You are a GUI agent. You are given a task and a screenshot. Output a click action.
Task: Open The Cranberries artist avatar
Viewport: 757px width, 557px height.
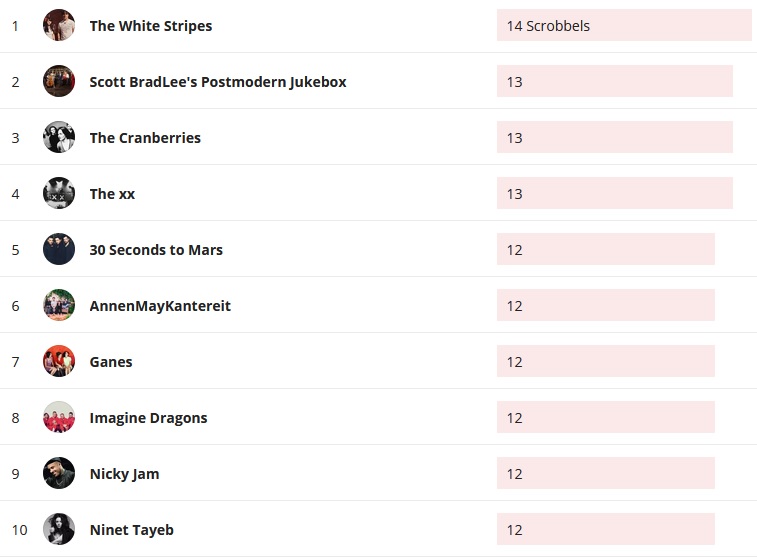coord(59,138)
